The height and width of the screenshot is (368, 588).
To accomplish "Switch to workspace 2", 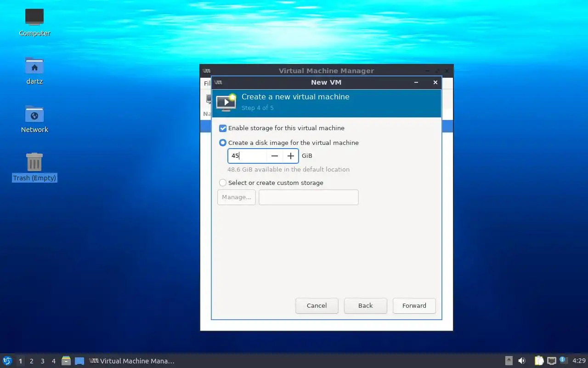I will (31, 361).
